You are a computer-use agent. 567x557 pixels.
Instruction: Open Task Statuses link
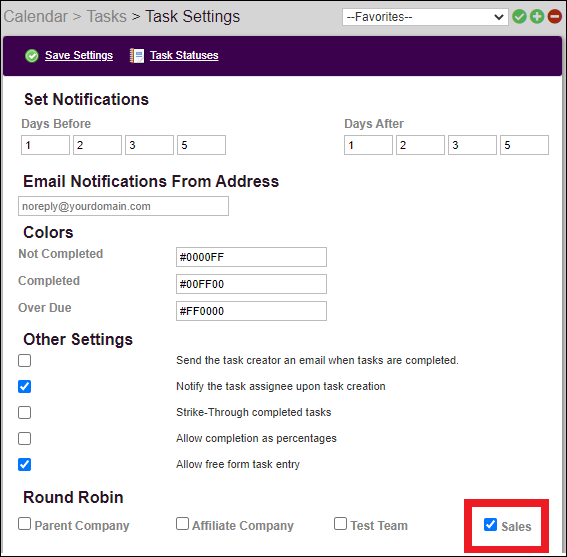click(184, 55)
